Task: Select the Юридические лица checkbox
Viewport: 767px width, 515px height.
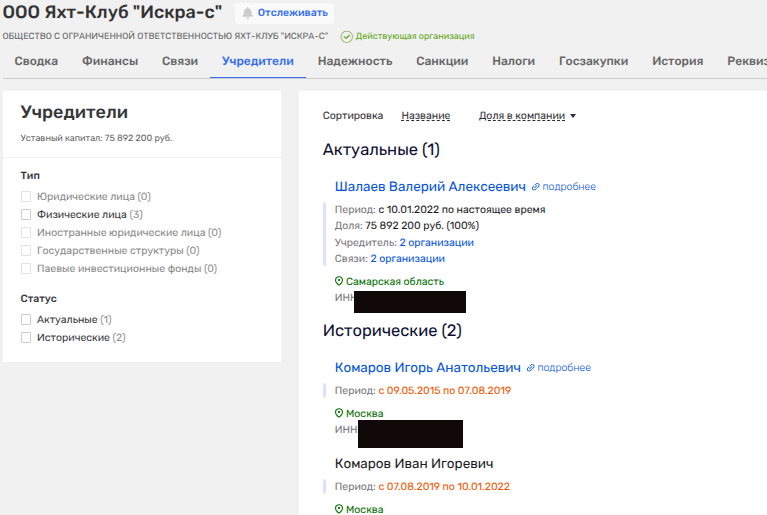Action: 26,197
